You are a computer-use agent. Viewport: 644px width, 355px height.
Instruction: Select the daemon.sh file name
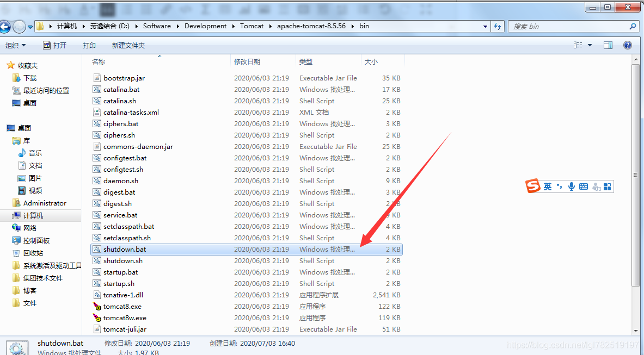point(121,181)
